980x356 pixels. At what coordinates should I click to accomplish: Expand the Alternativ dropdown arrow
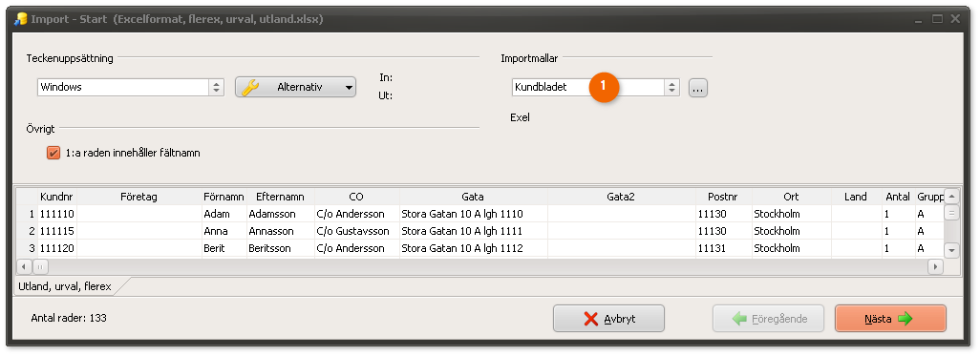tap(349, 88)
